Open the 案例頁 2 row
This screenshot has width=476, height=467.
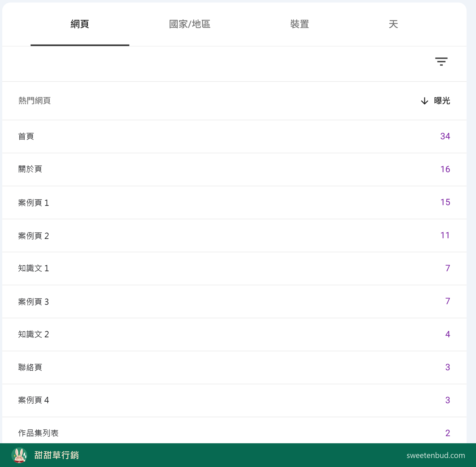point(234,235)
